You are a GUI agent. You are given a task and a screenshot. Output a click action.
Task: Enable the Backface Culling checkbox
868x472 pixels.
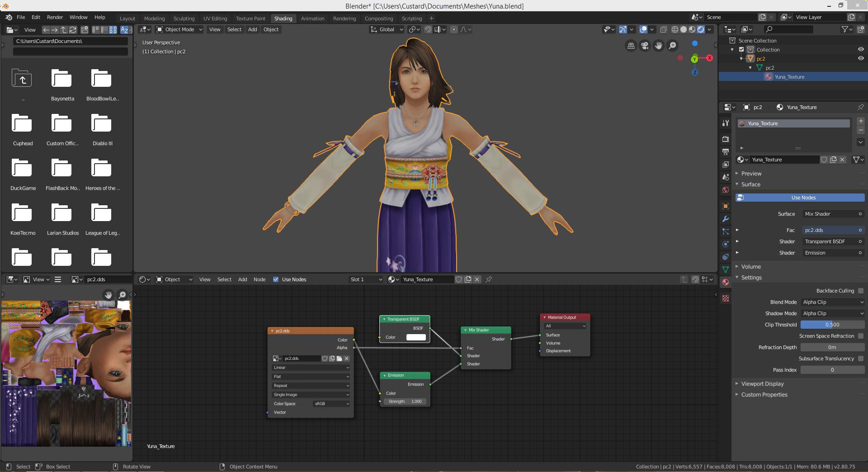[860, 291]
